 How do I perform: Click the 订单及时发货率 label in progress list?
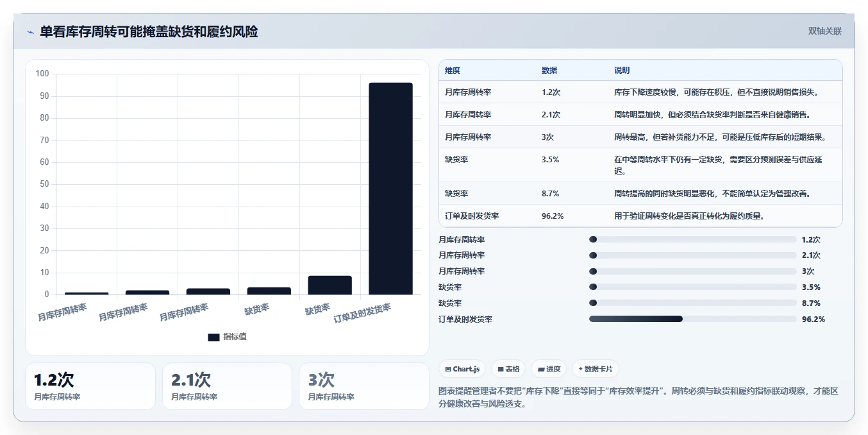tap(465, 319)
